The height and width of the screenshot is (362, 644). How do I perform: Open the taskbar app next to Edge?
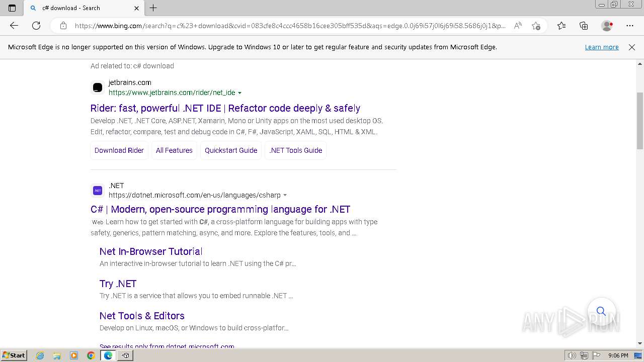126,355
